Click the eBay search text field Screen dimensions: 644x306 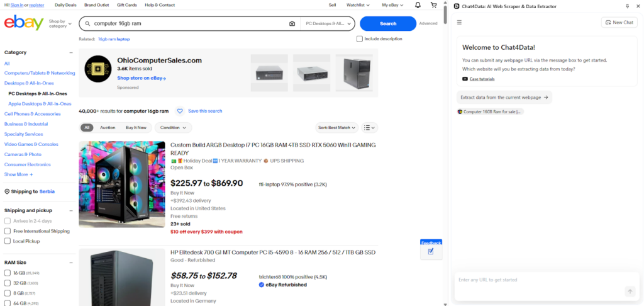pyautogui.click(x=190, y=24)
